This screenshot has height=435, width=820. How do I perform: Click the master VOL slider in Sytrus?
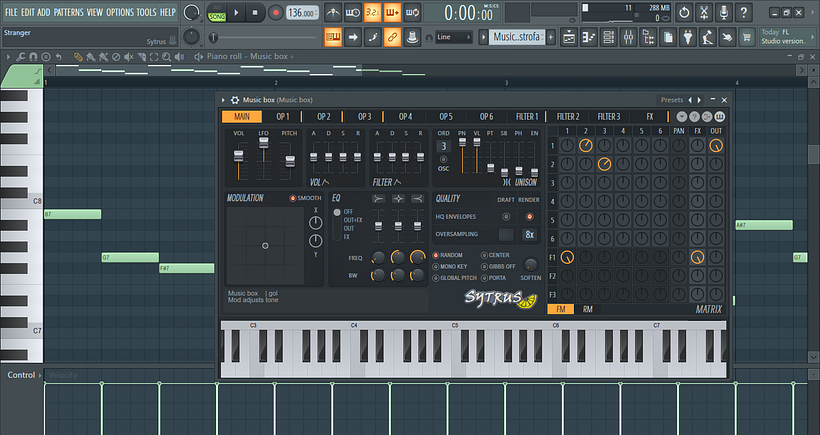point(239,156)
